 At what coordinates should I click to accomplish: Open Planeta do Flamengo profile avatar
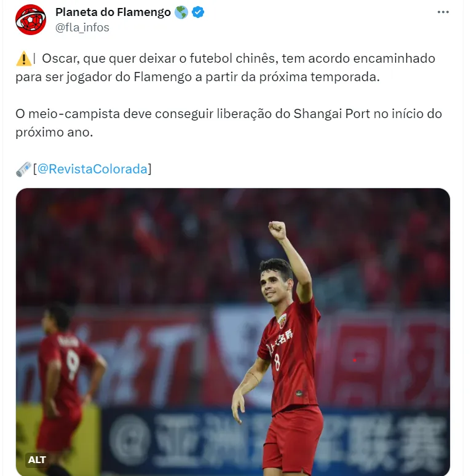tap(31, 20)
